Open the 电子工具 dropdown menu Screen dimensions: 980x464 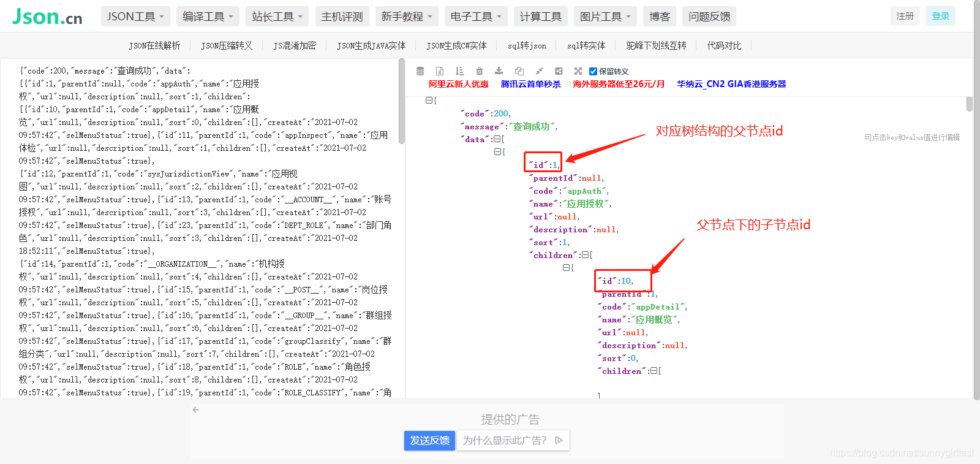476,17
